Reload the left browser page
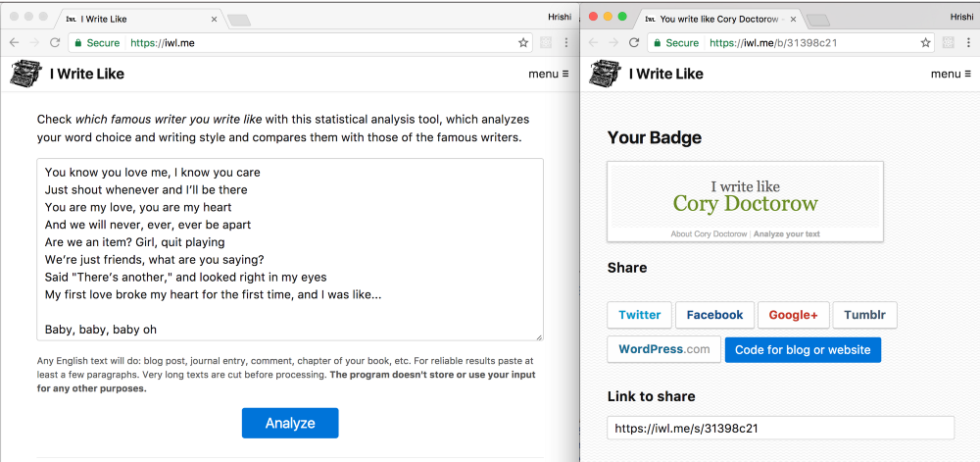This screenshot has width=980, height=462. pos(56,43)
